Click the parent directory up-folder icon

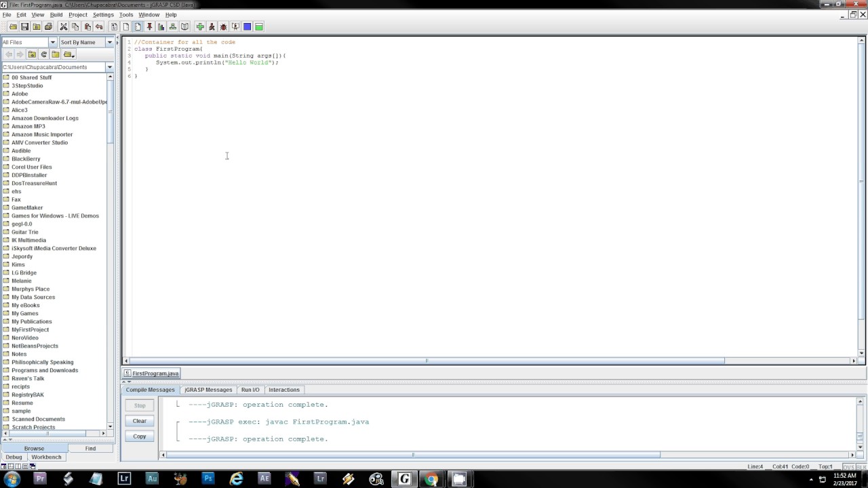tap(32, 54)
